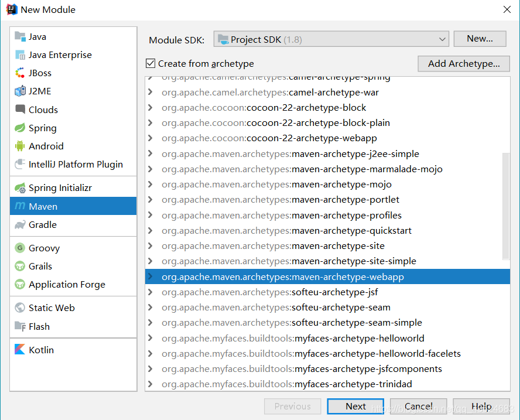Click the Application Forge icon
Screen dimensions: 520x420
[x=20, y=284]
